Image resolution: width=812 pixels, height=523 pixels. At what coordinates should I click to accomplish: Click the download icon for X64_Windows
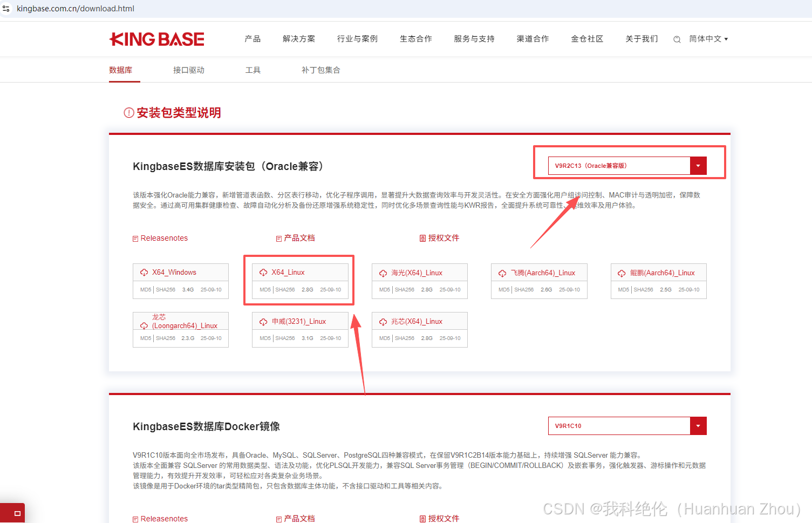tap(144, 273)
